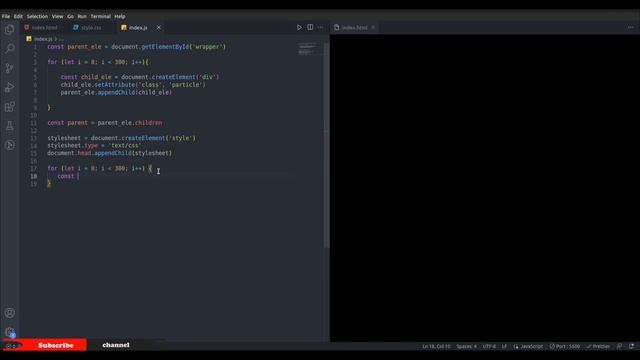Image resolution: width=640 pixels, height=360 pixels.
Task: Click the notifications bell in the status bar
Action: pyautogui.click(x=631, y=346)
